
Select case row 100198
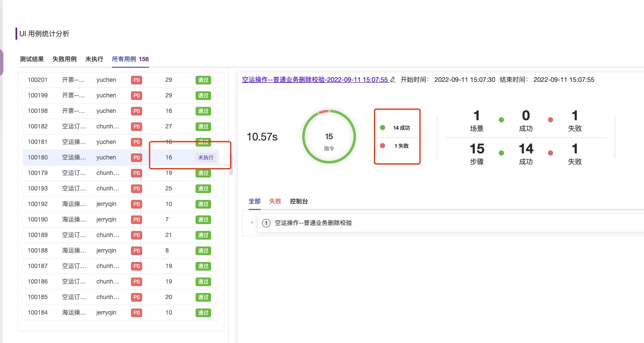point(121,111)
